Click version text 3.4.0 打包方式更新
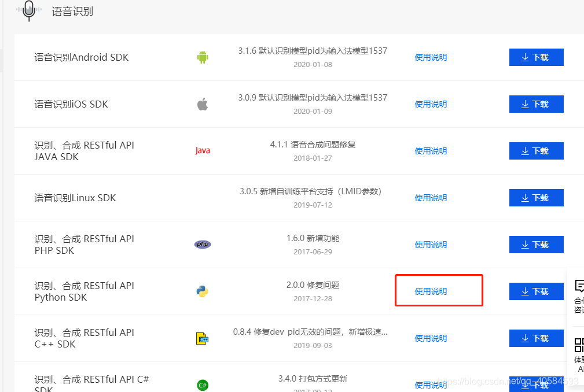The height and width of the screenshot is (392, 584). (313, 379)
